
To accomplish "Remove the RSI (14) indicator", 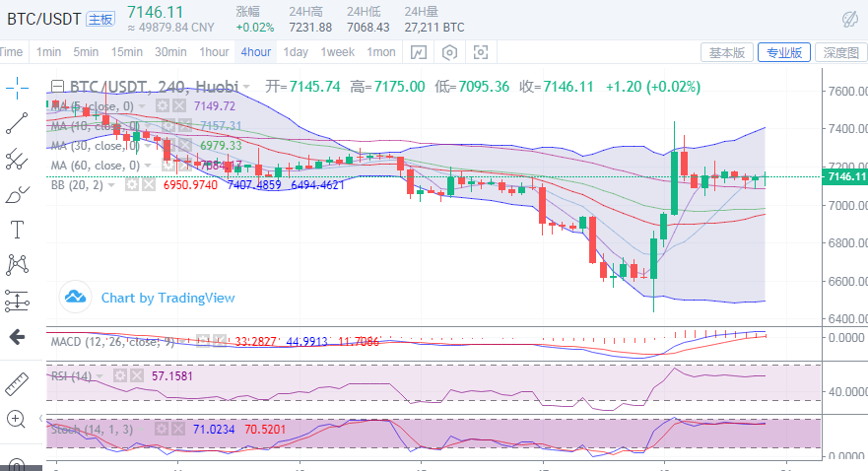I will pos(137,375).
